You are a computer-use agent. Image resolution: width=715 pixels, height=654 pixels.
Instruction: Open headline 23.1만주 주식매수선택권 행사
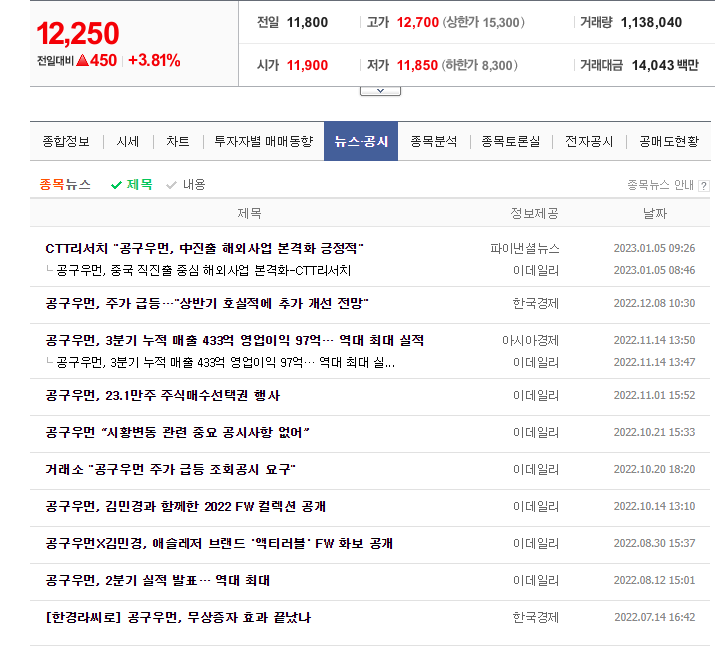click(162, 395)
